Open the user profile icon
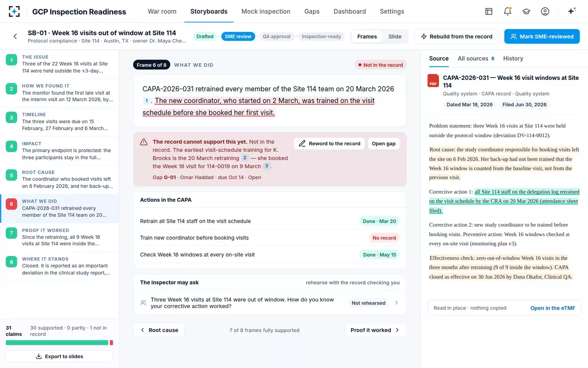 545,11
